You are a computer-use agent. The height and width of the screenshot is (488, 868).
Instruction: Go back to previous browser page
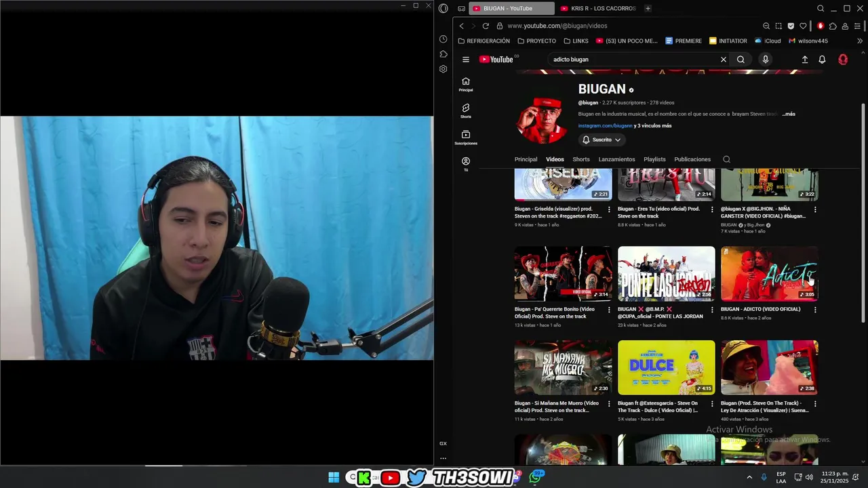(x=462, y=26)
